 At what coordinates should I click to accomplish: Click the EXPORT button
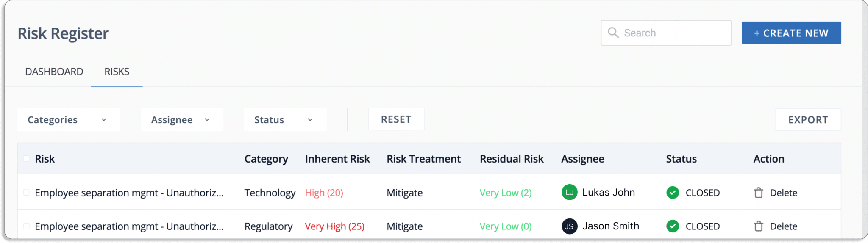[x=808, y=120]
